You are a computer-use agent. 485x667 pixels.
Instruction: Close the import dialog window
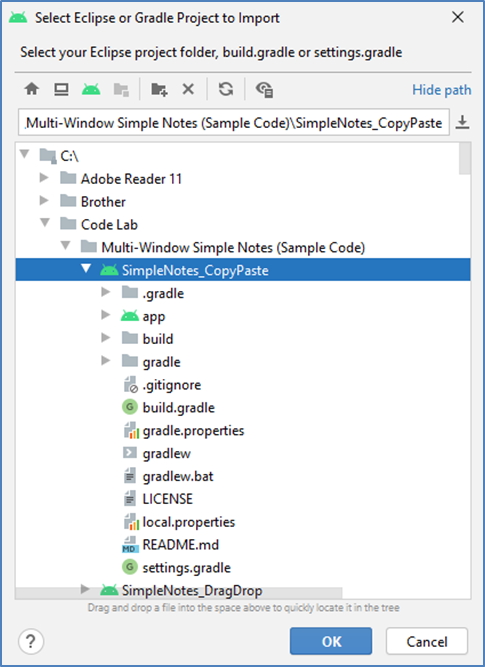point(458,17)
